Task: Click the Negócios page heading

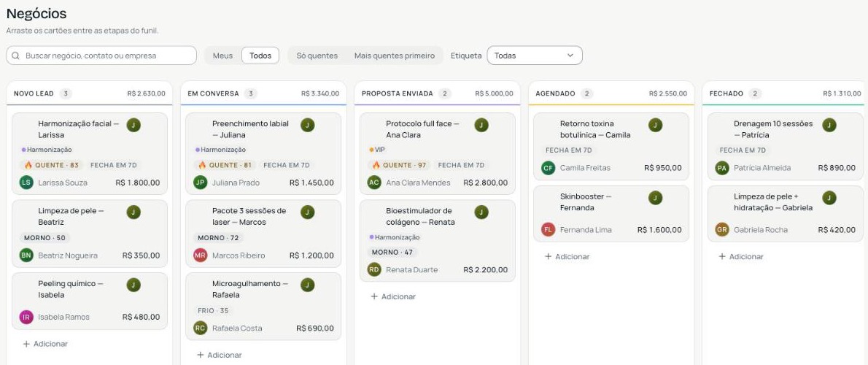Action: tap(36, 14)
